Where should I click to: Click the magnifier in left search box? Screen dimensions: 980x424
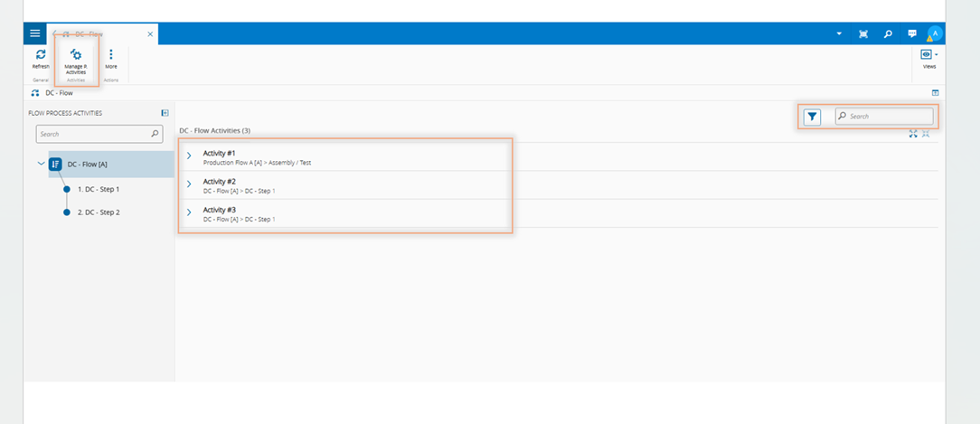click(155, 134)
